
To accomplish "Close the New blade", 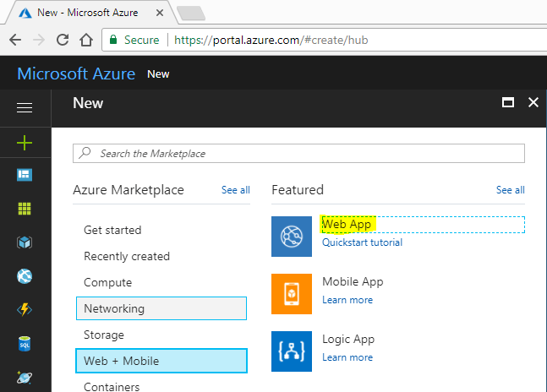I will (533, 102).
